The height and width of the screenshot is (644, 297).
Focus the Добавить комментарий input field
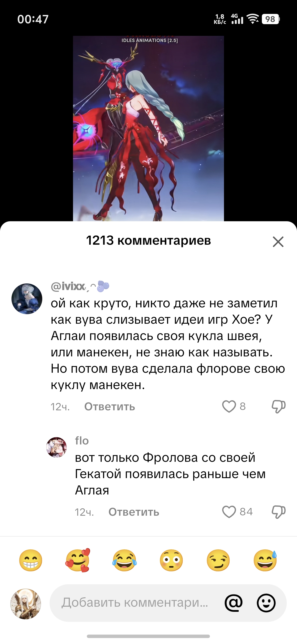(135, 603)
